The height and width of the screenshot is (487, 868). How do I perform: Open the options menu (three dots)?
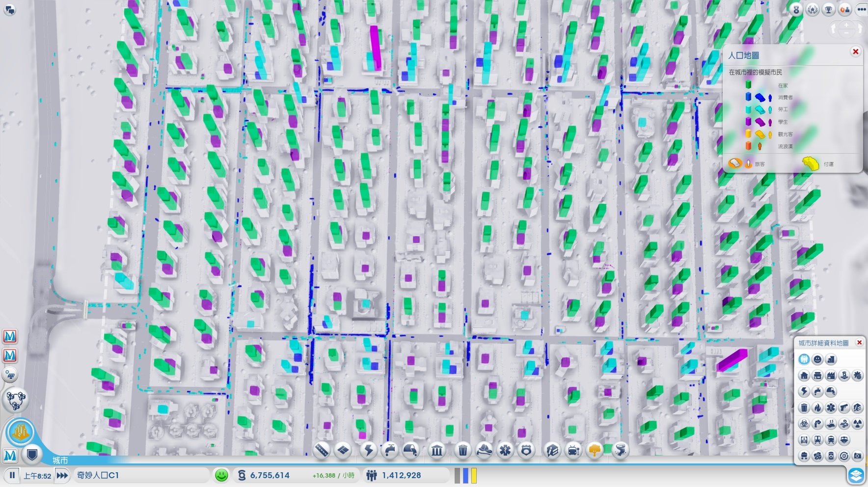point(861,9)
